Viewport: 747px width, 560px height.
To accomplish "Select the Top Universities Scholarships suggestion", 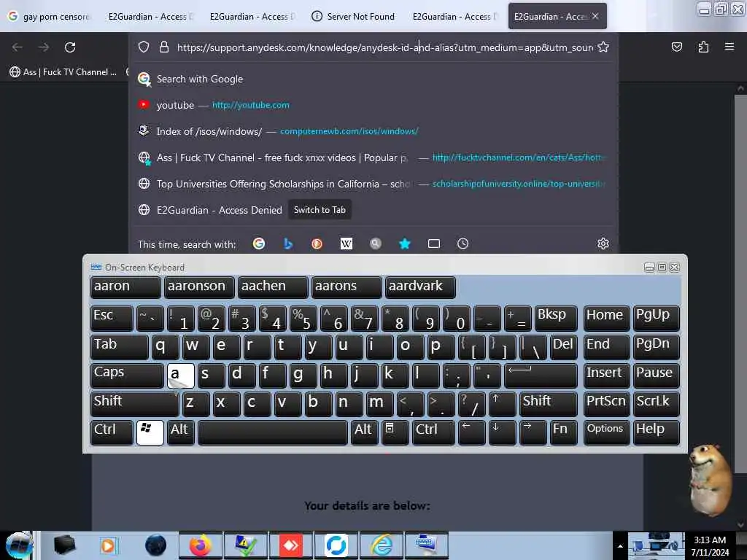I will pos(373,184).
